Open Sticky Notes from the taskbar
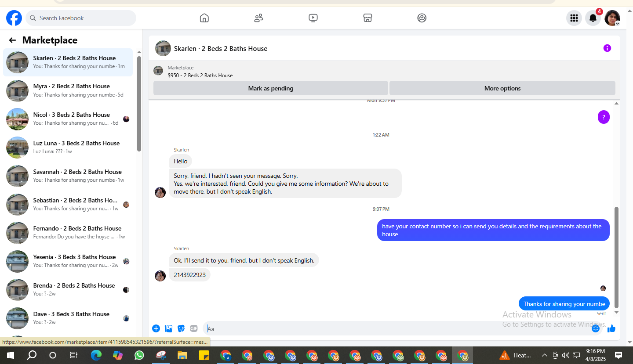Screen dimensions: 633x364 click(204, 355)
